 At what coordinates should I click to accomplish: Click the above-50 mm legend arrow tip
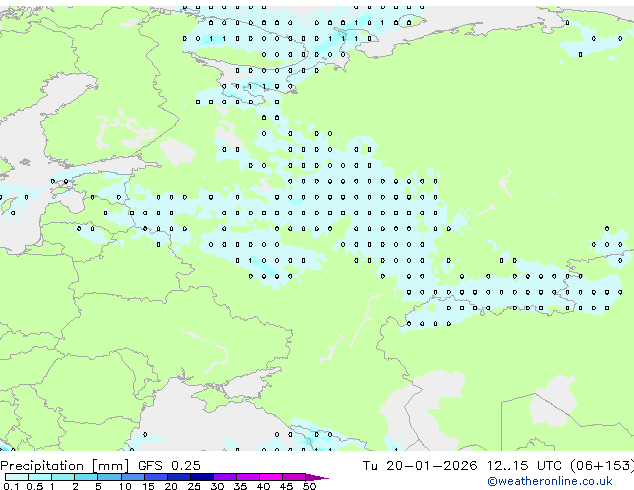coord(317,477)
